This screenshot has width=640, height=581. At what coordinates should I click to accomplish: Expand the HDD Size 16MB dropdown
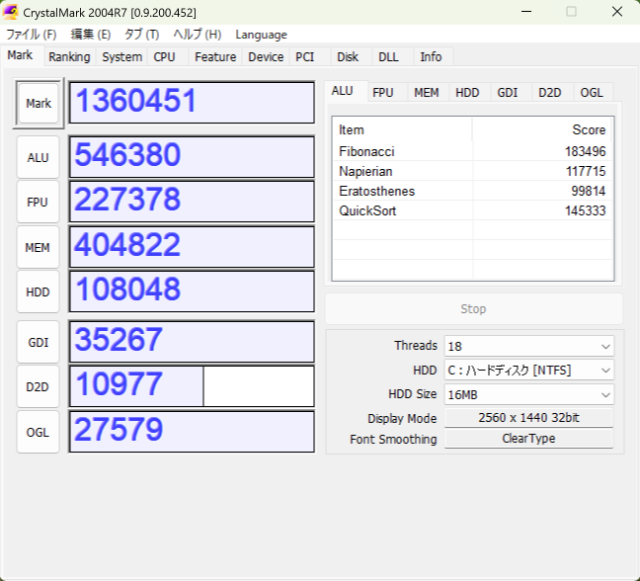tap(528, 395)
